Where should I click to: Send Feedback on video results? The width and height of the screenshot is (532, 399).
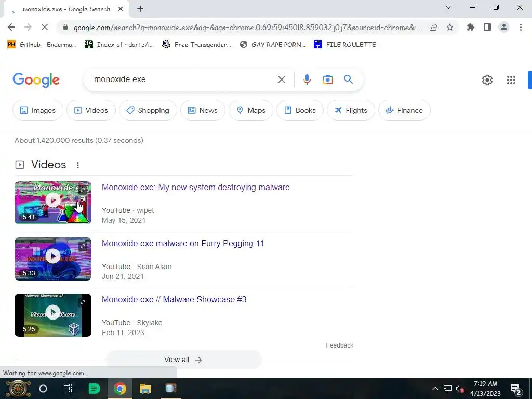339,345
